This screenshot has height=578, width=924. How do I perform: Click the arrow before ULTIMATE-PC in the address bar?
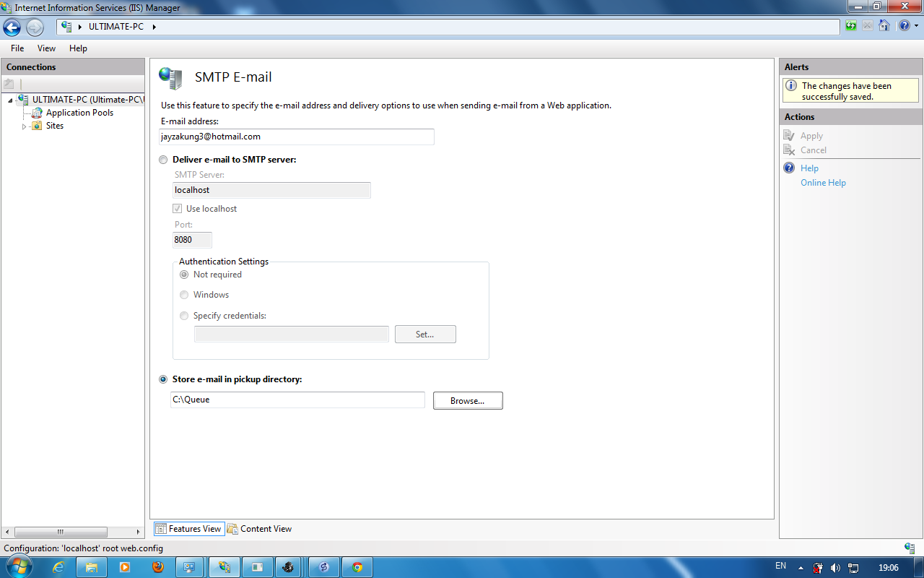(x=80, y=27)
